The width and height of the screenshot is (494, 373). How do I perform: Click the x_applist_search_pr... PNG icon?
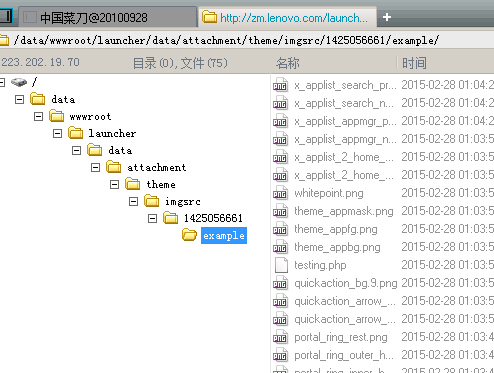click(280, 85)
